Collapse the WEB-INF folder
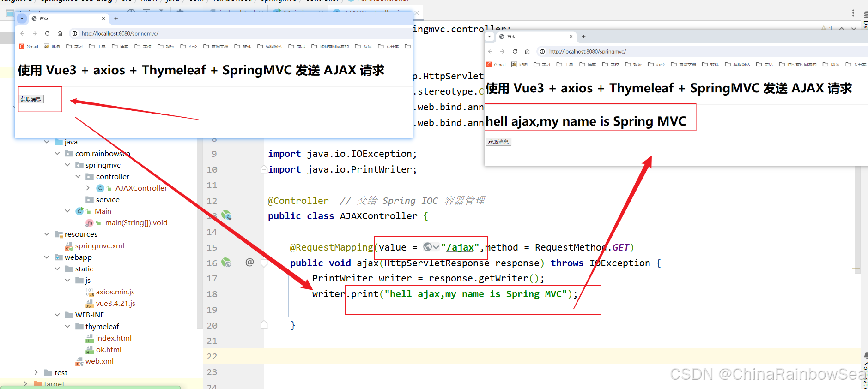 (x=57, y=315)
